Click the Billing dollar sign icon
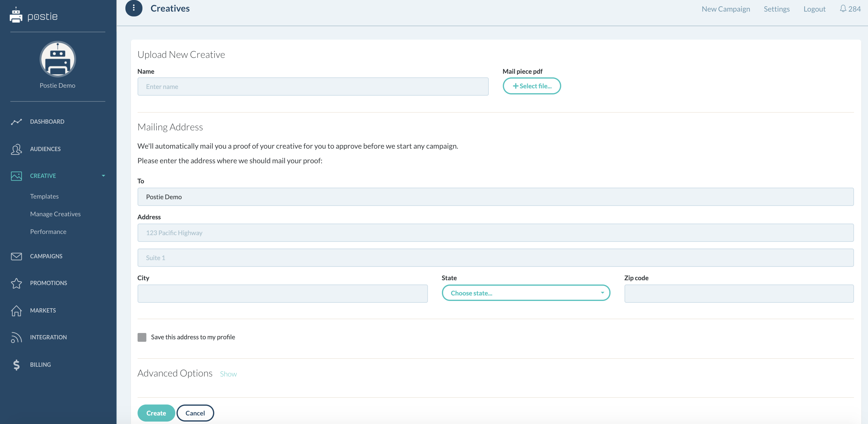This screenshot has height=424, width=868. [16, 365]
